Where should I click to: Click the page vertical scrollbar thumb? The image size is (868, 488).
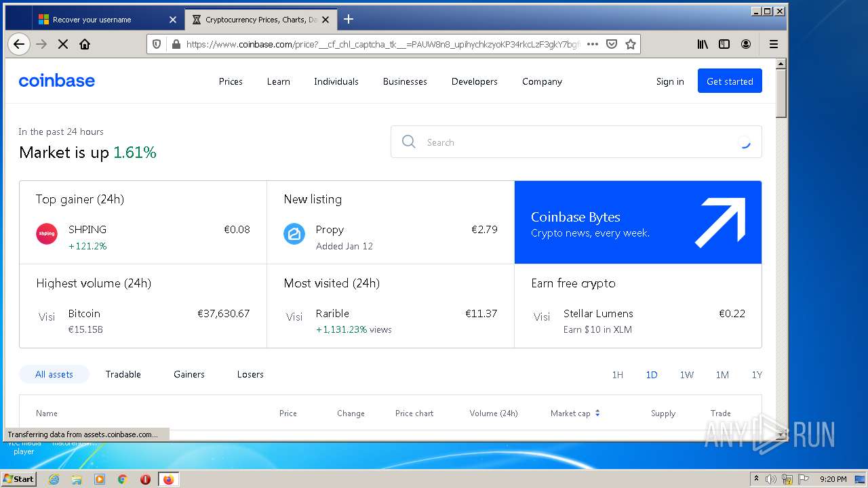click(781, 93)
